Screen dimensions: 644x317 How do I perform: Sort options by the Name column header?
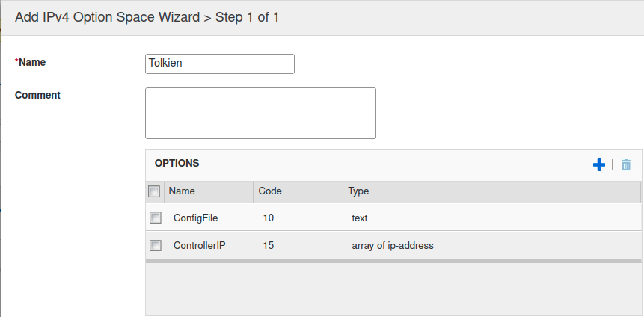(182, 191)
